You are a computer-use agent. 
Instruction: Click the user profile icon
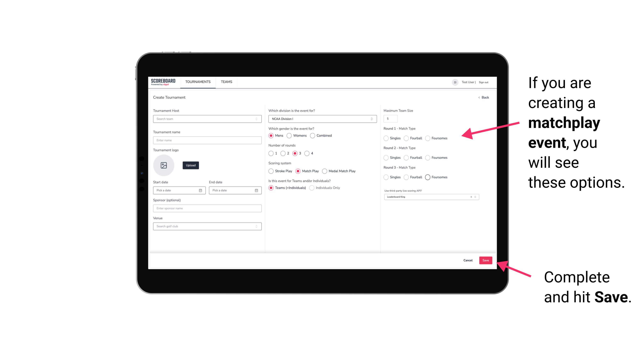455,82
